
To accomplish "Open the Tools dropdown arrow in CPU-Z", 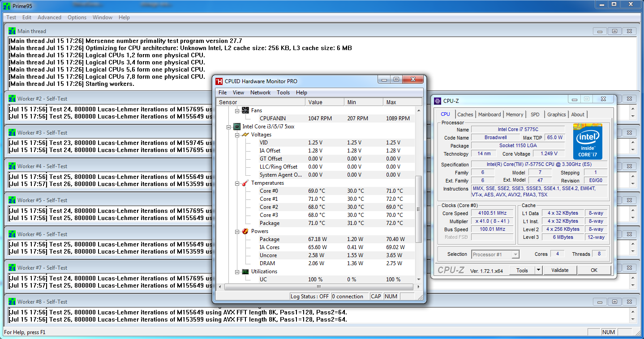I will click(539, 270).
